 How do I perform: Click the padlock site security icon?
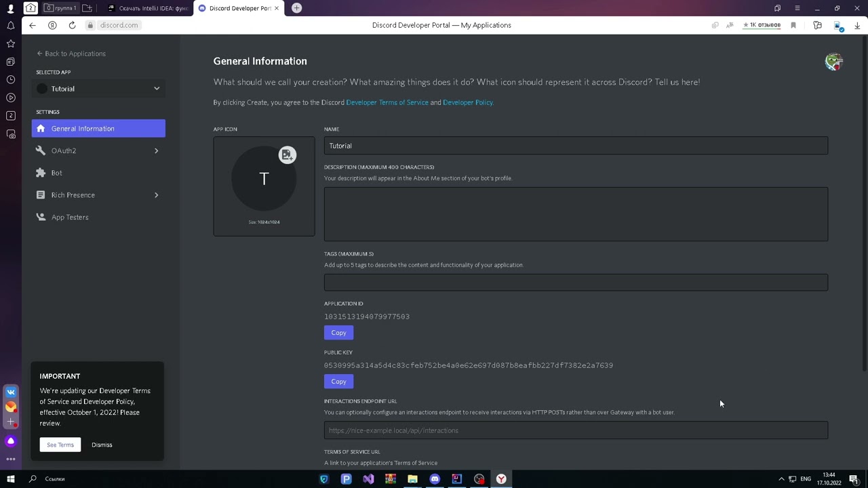pyautogui.click(x=90, y=25)
